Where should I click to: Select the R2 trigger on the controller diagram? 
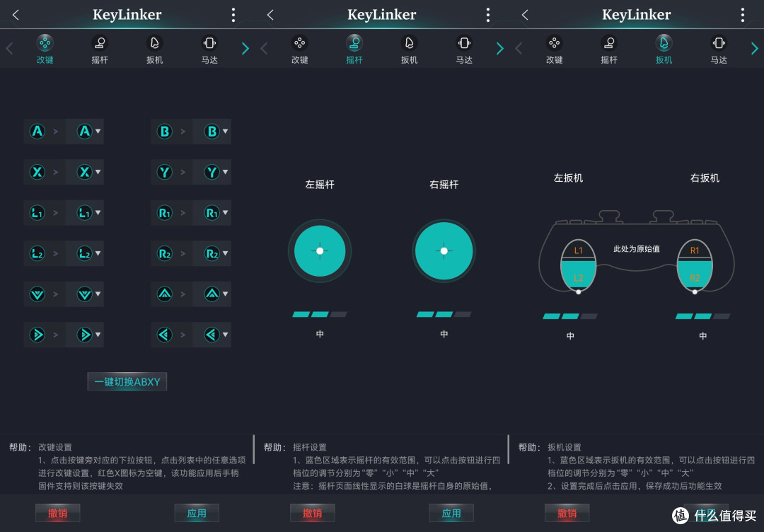point(695,276)
